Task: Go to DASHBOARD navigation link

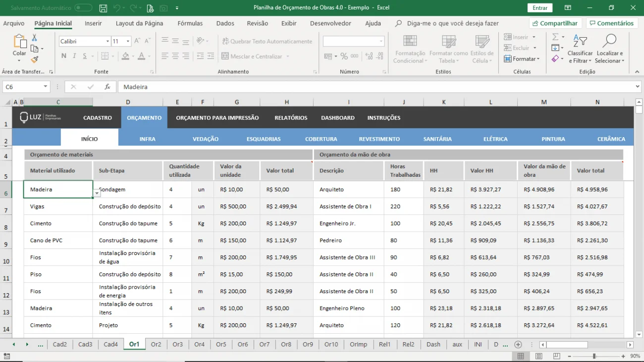Action: tap(338, 118)
